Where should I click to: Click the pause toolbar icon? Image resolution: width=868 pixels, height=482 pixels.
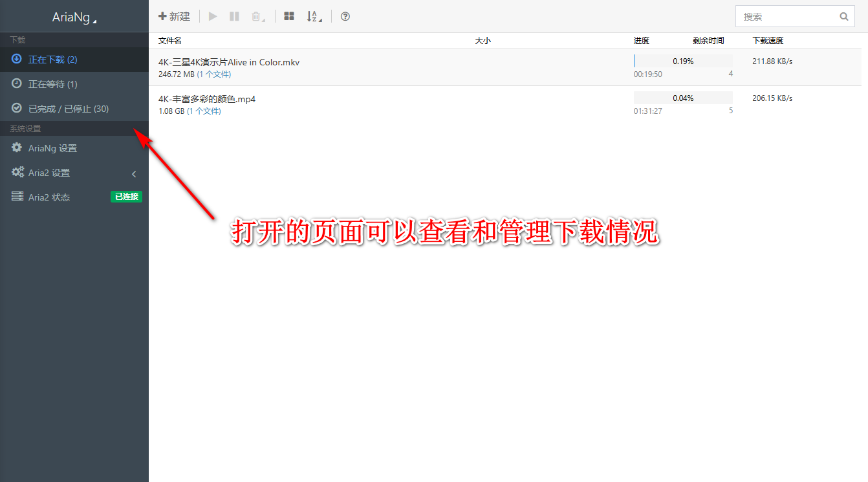pos(234,16)
